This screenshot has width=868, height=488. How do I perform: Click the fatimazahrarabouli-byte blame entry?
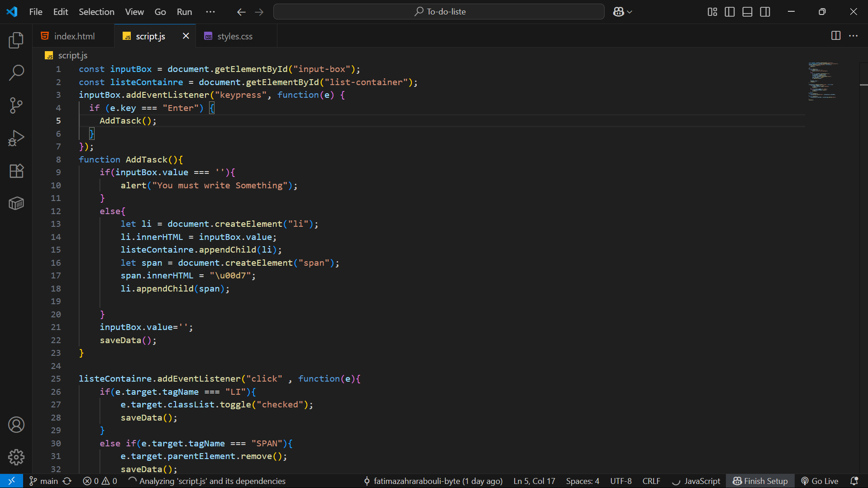tap(433, 481)
